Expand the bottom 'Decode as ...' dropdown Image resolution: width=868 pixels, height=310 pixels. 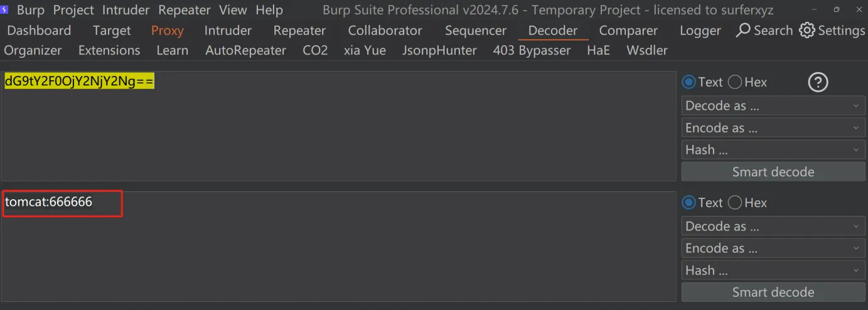[773, 226]
